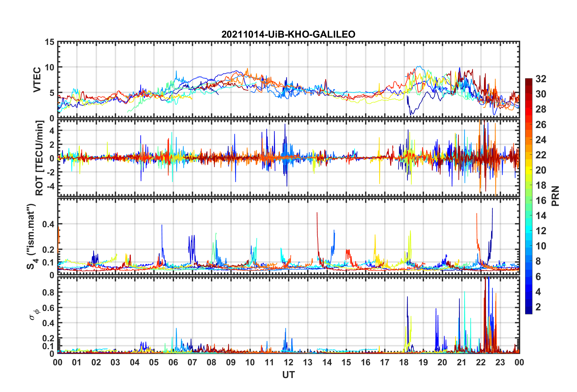This screenshot has height=392, width=577.
Task: Select the UT x-axis label
Action: click(288, 375)
